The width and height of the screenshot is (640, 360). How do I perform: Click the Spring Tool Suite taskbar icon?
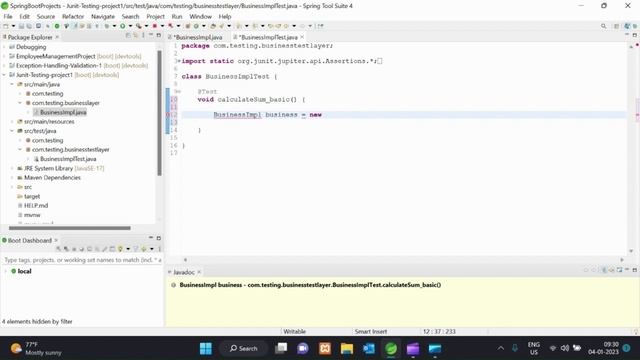click(x=391, y=349)
